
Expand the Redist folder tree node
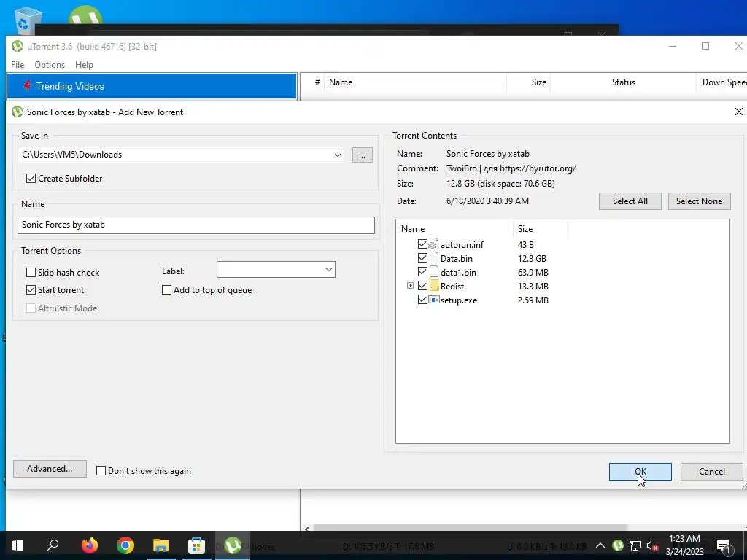[410, 286]
